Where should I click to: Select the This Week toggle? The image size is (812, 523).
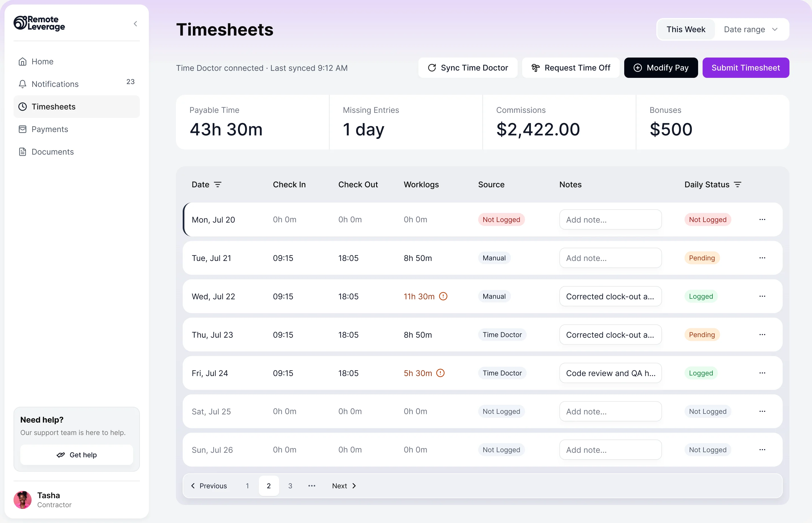point(686,30)
